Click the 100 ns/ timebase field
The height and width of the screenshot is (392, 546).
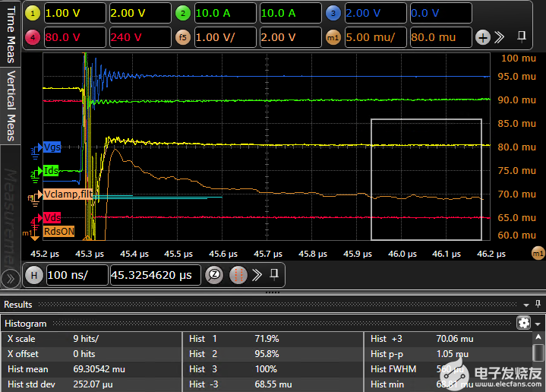pos(77,274)
